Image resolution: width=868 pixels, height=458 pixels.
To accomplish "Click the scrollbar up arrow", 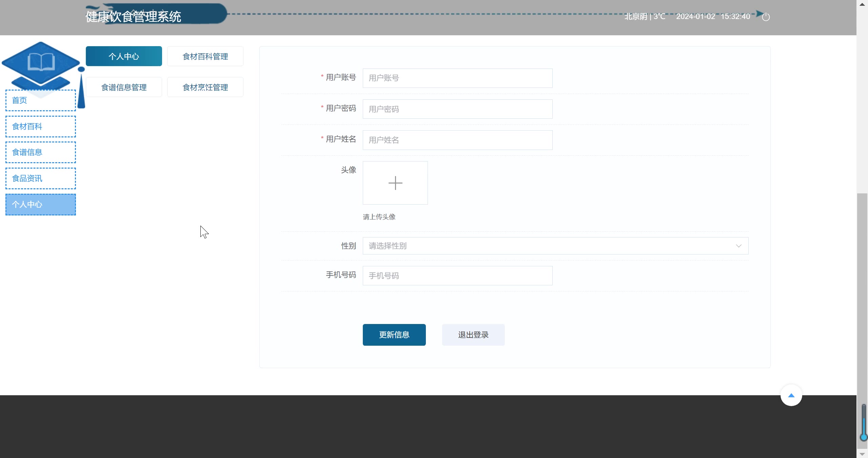I will tap(862, 4).
